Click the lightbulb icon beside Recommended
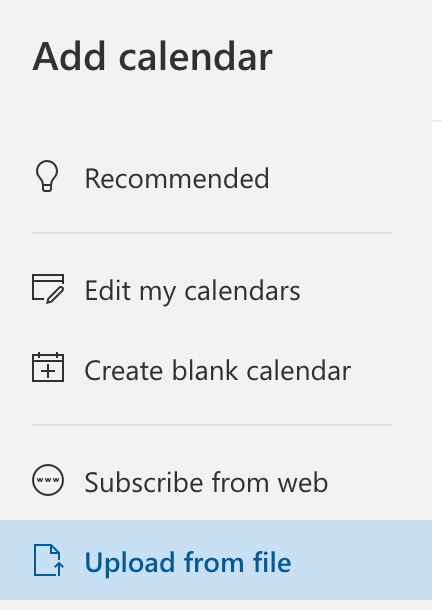 (x=47, y=176)
